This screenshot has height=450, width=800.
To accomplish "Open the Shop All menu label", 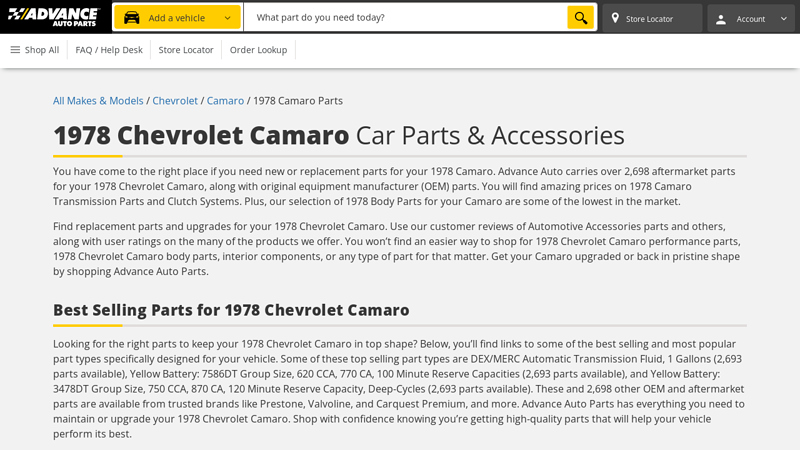I will (x=42, y=50).
